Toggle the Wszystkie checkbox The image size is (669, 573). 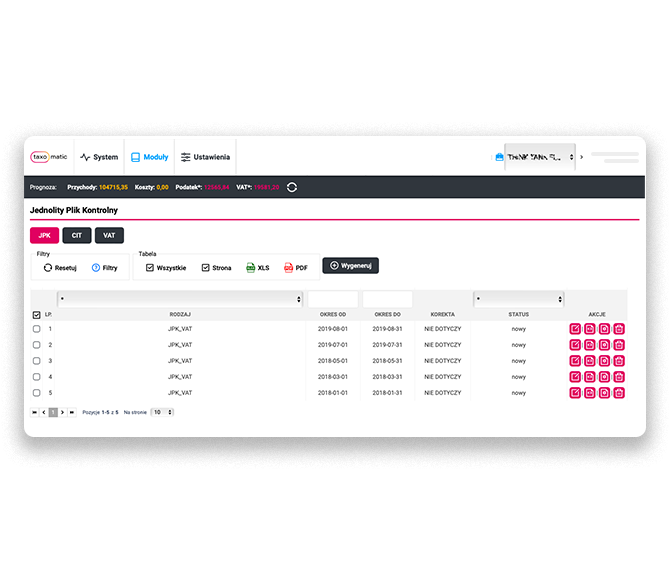click(x=150, y=268)
